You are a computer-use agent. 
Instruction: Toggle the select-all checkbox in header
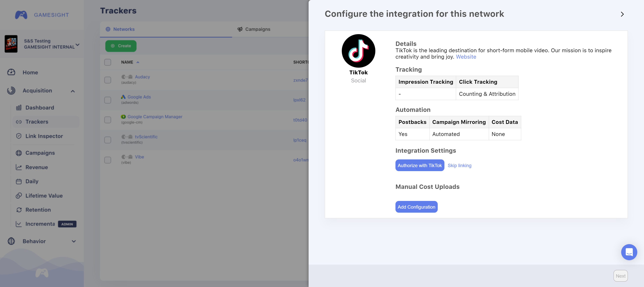[108, 62]
